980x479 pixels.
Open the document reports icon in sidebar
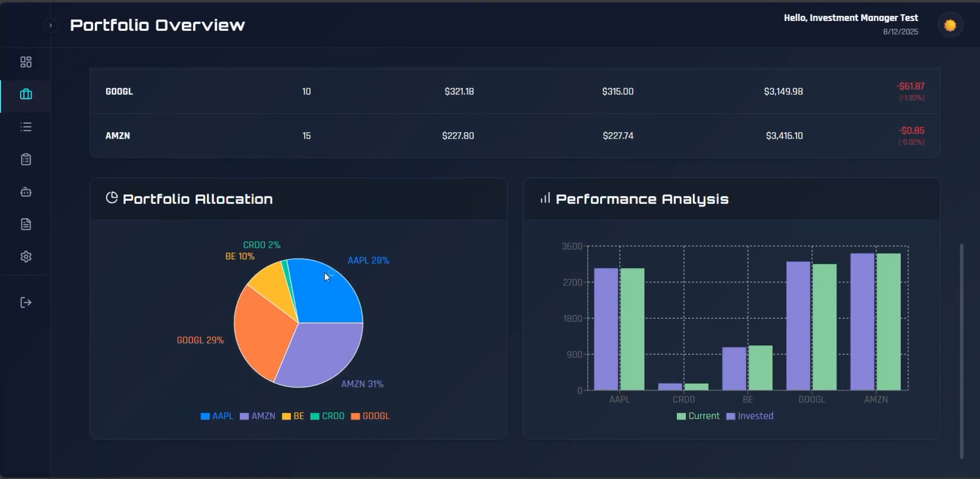tap(26, 224)
